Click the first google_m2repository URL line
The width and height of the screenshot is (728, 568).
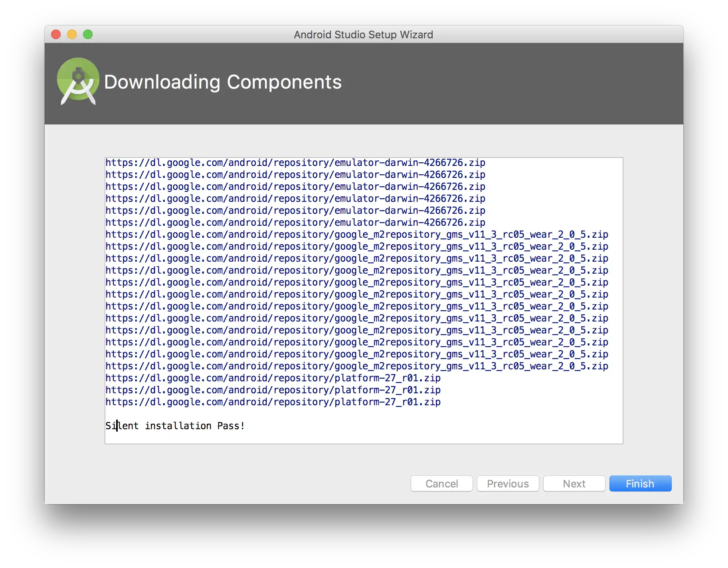point(357,235)
